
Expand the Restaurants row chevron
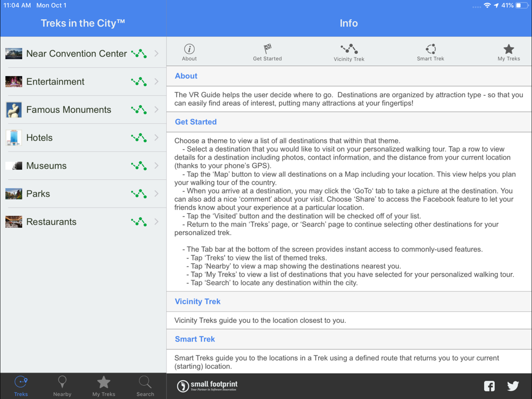[x=156, y=222]
